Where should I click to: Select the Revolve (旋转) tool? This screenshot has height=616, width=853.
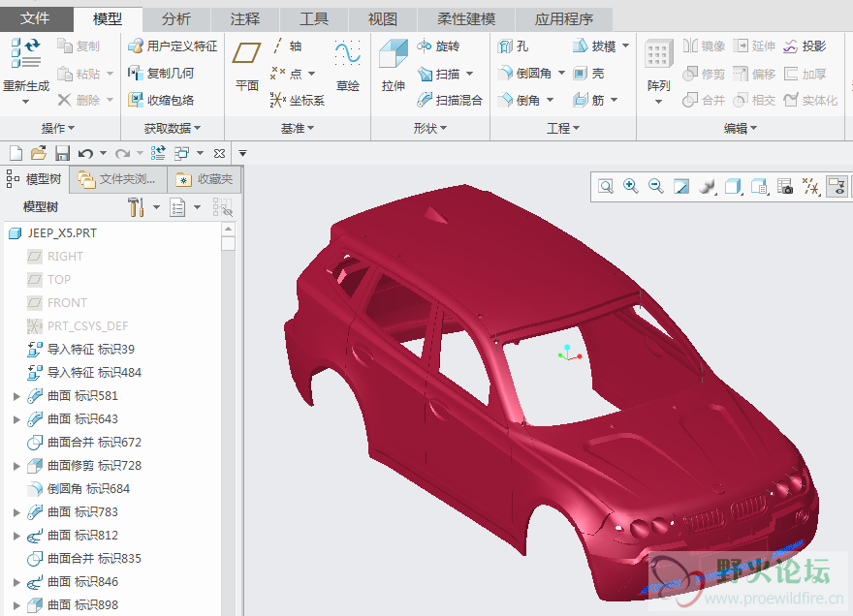tap(438, 46)
